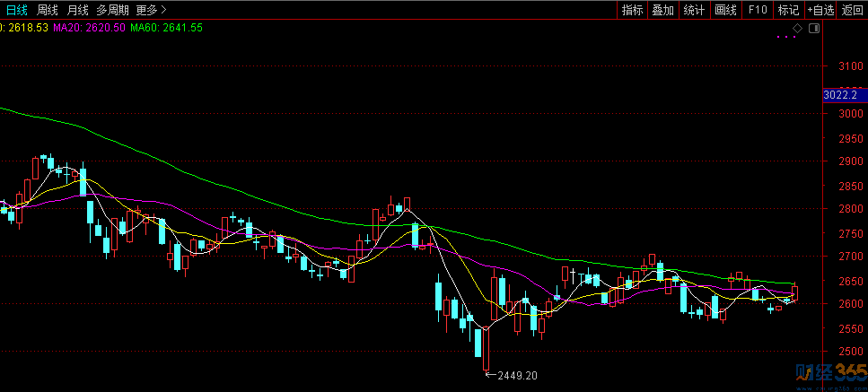Click the 3000 price axis label
Image resolution: width=868 pixels, height=392 pixels.
[x=851, y=114]
